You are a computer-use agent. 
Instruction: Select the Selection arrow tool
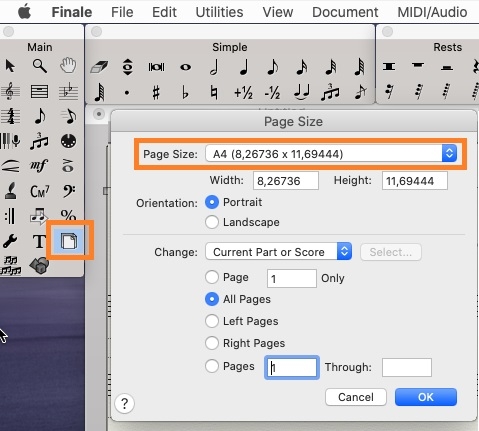pos(10,66)
